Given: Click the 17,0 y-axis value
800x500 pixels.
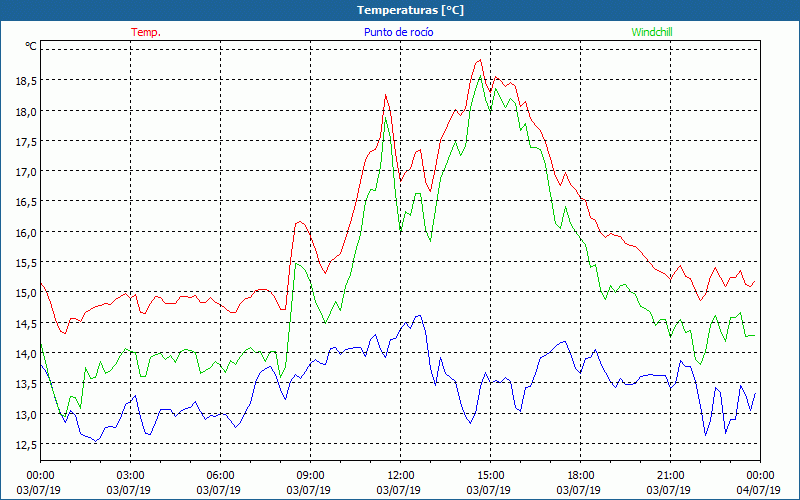Looking at the screenshot, I should 24,171.
